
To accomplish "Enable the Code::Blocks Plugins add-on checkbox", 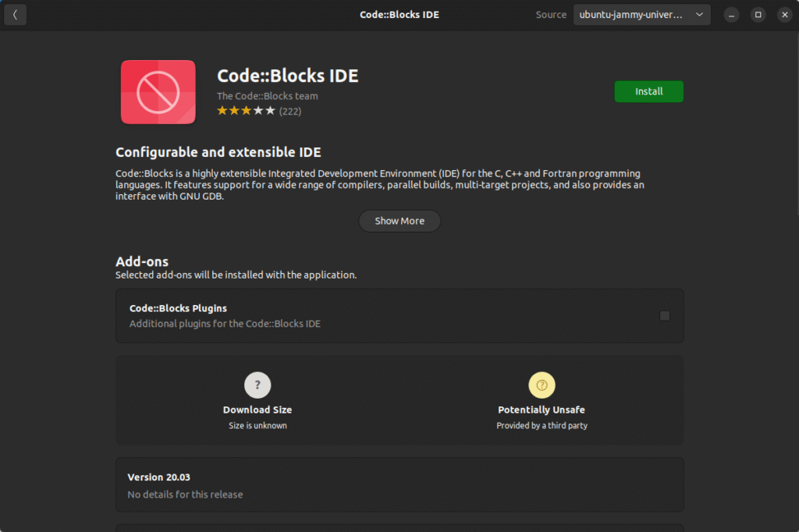I will pos(665,316).
